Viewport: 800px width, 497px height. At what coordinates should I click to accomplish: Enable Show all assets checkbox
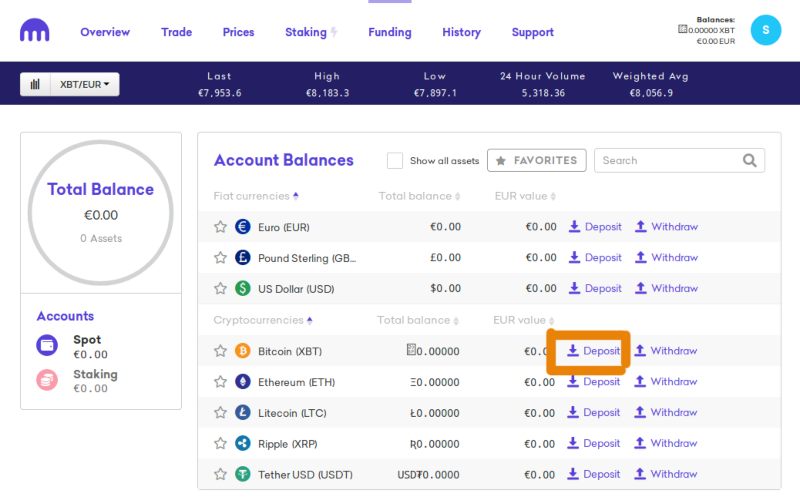pos(395,160)
